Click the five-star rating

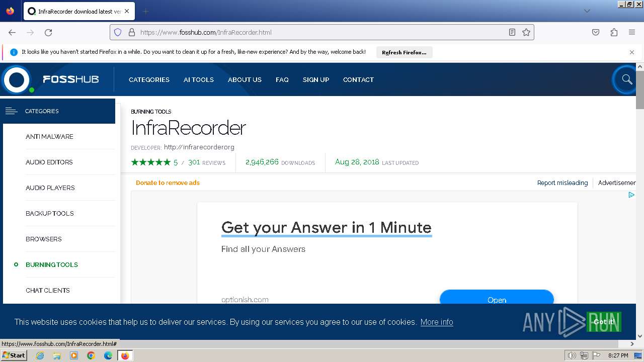(150, 162)
